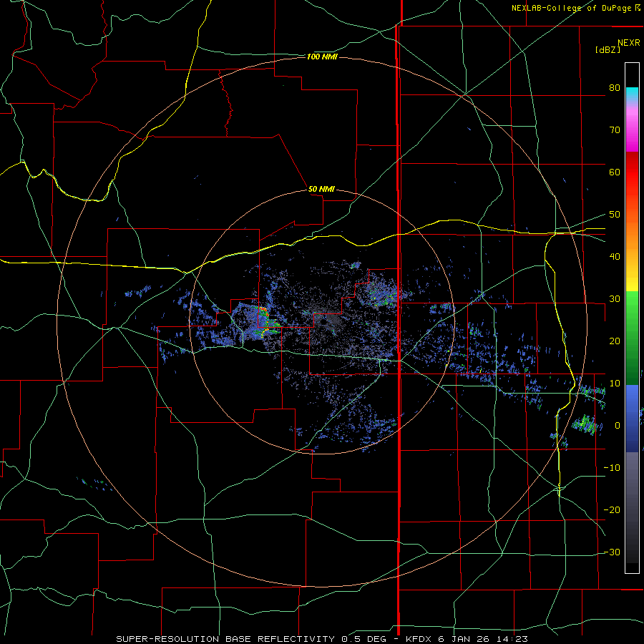The height and width of the screenshot is (644, 644).
Task: Click the KFDX radar site center void
Action: [323, 323]
